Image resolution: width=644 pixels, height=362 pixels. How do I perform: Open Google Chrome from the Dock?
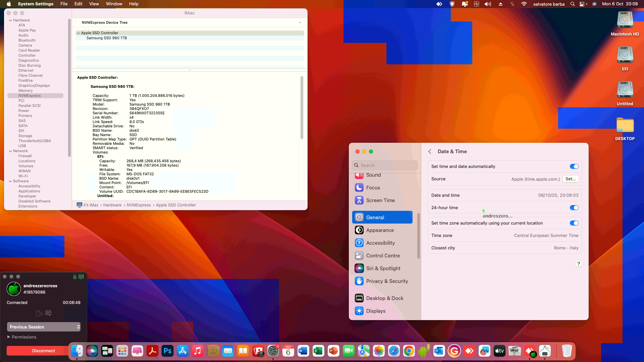click(x=409, y=351)
